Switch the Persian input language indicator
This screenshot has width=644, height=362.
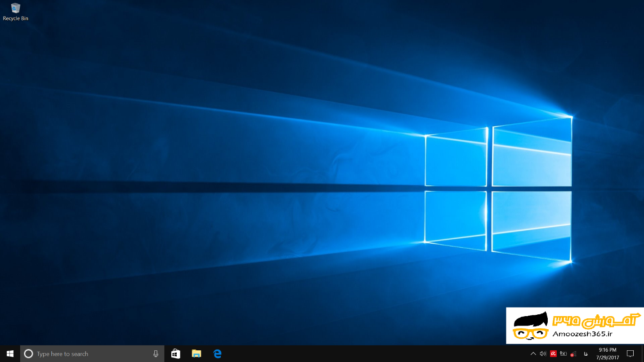coord(586,354)
